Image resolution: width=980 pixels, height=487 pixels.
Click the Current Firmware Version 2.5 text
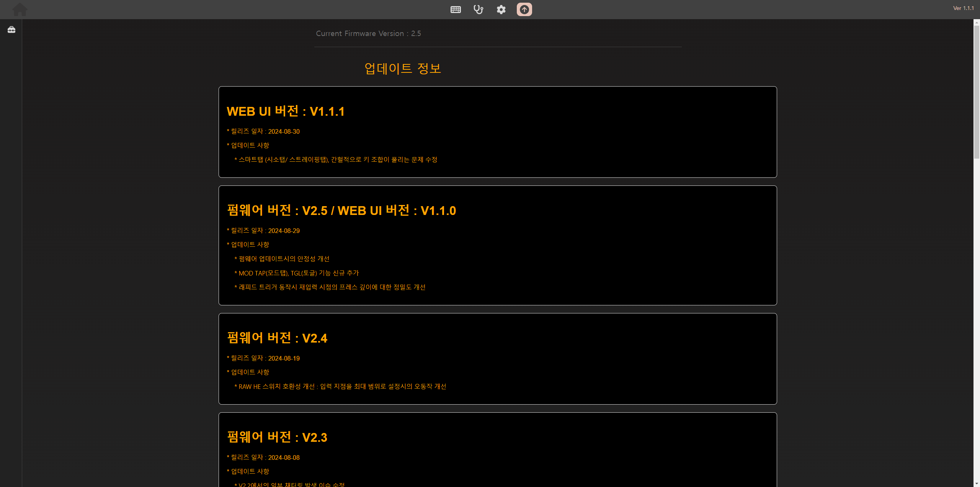(x=368, y=33)
